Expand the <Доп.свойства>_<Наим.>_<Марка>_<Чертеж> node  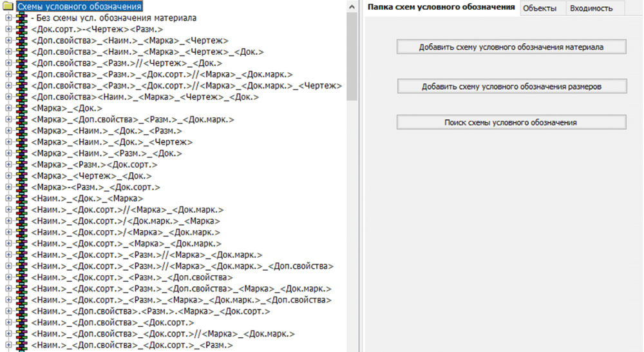8,41
